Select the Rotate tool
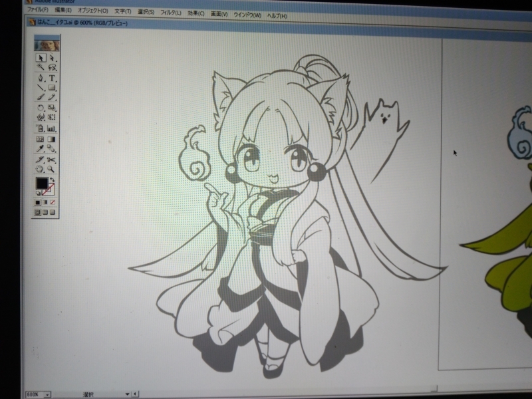 coord(41,108)
